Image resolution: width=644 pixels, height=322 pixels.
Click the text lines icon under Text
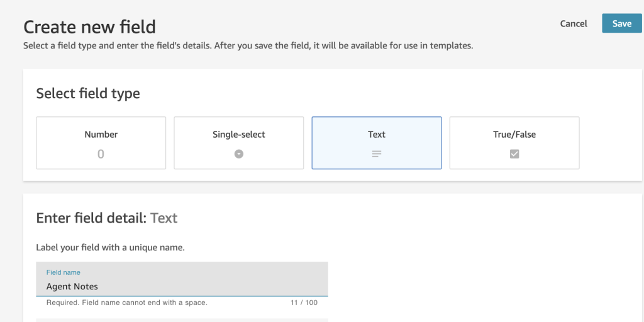tap(377, 154)
